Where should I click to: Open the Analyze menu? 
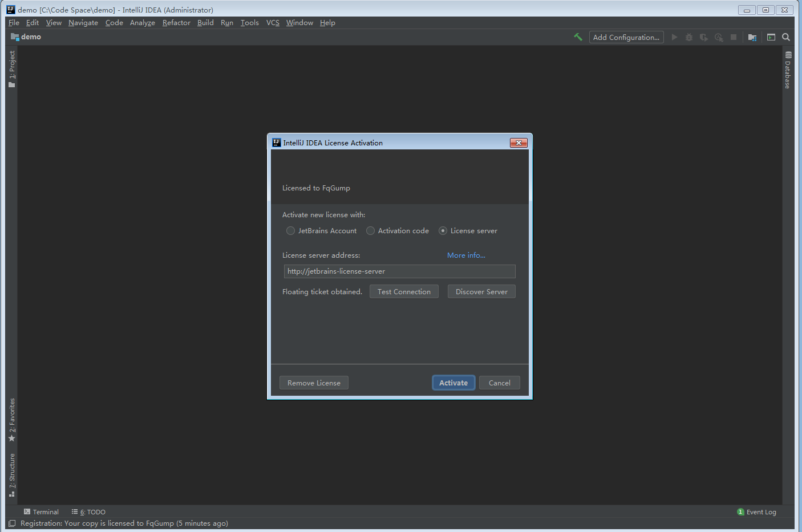tap(143, 23)
